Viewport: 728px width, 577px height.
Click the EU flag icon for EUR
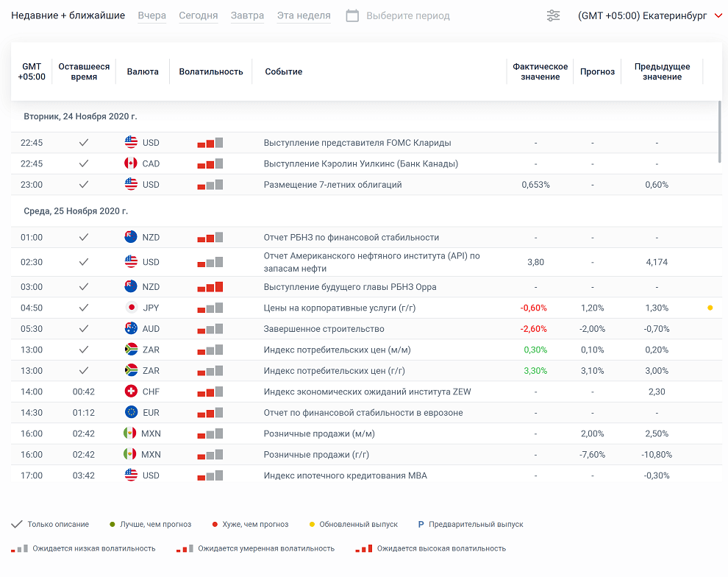131,412
